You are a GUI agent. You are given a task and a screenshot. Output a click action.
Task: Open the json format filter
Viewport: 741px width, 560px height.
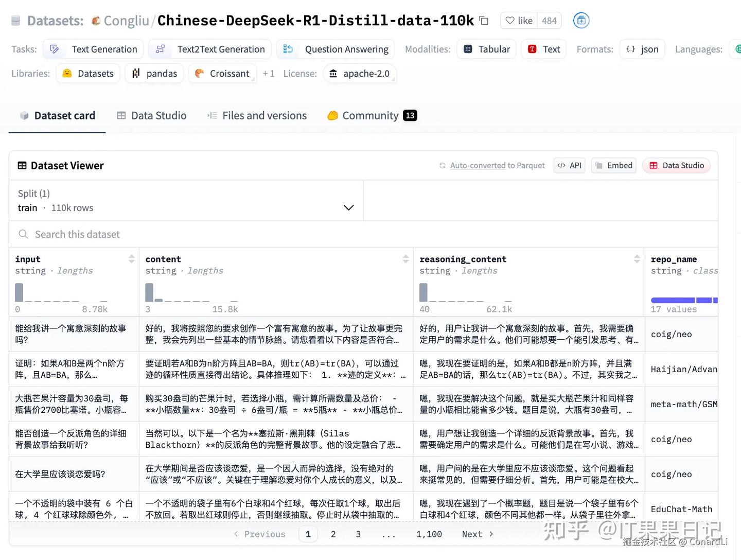click(x=642, y=49)
